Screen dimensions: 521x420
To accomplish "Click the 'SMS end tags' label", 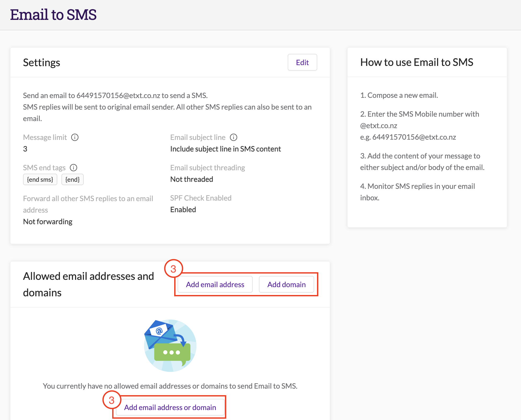I will point(44,168).
